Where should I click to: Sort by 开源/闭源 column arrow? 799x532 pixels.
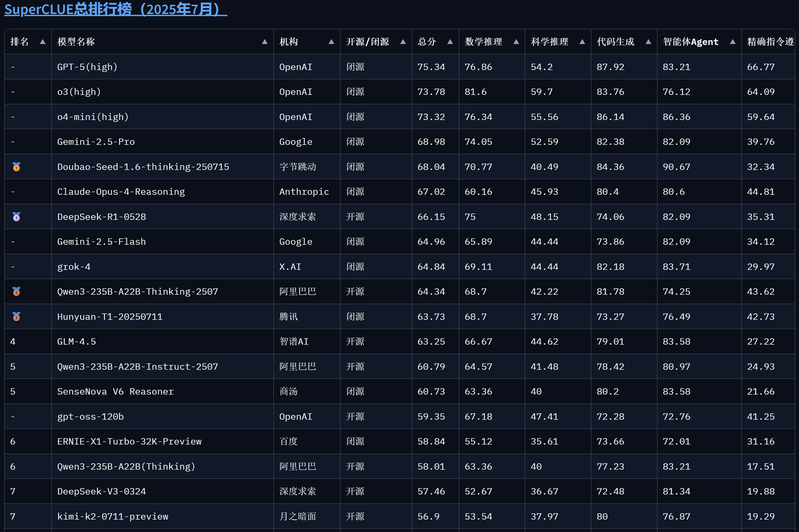click(403, 42)
